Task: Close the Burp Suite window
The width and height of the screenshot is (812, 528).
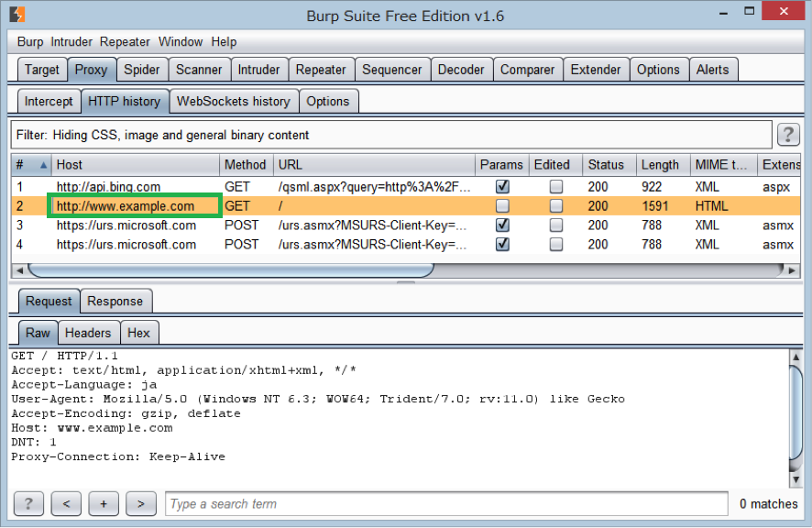Action: [x=783, y=11]
